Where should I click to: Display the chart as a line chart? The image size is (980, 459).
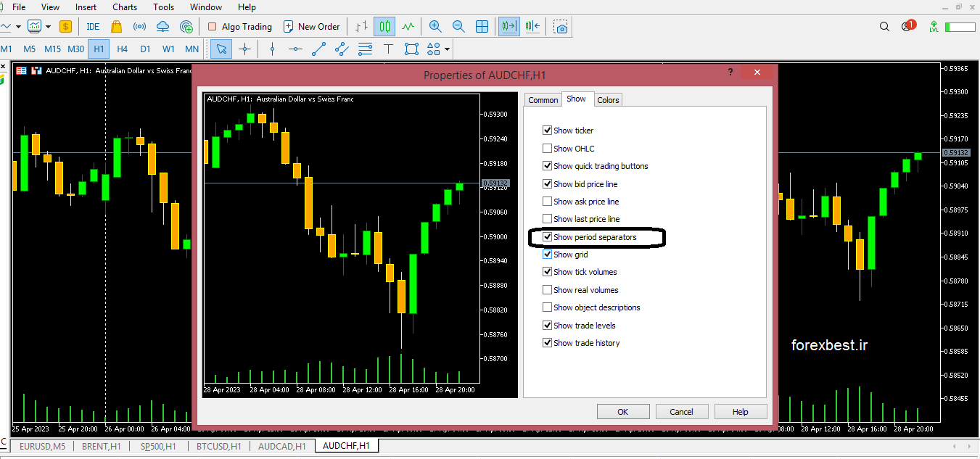point(408,26)
